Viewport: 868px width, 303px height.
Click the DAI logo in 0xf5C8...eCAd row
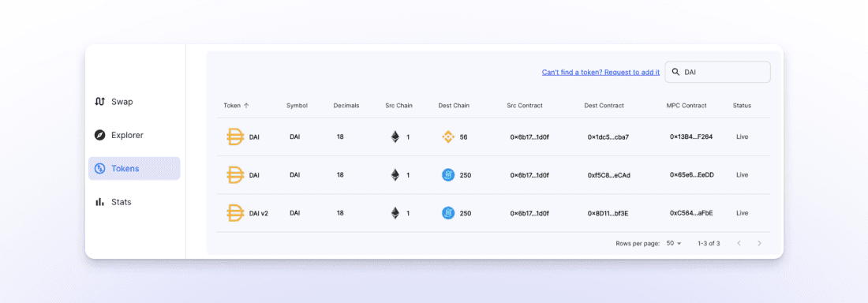point(235,175)
